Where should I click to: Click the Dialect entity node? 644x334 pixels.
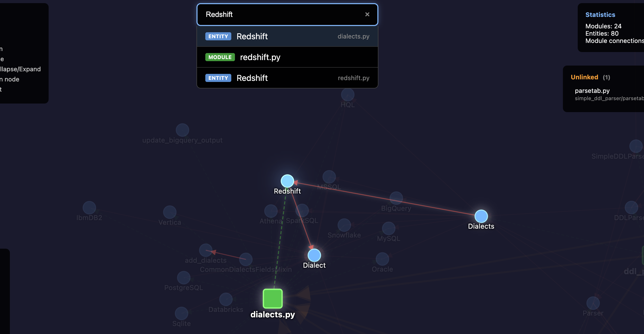tap(314, 256)
